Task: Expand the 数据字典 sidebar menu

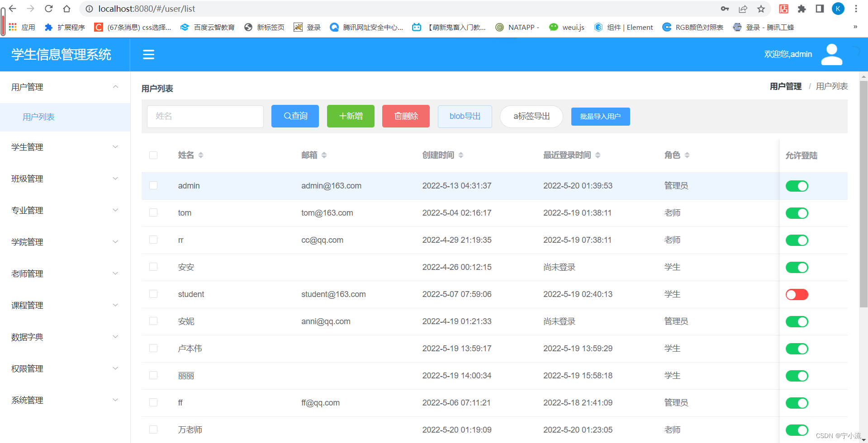Action: (x=65, y=337)
